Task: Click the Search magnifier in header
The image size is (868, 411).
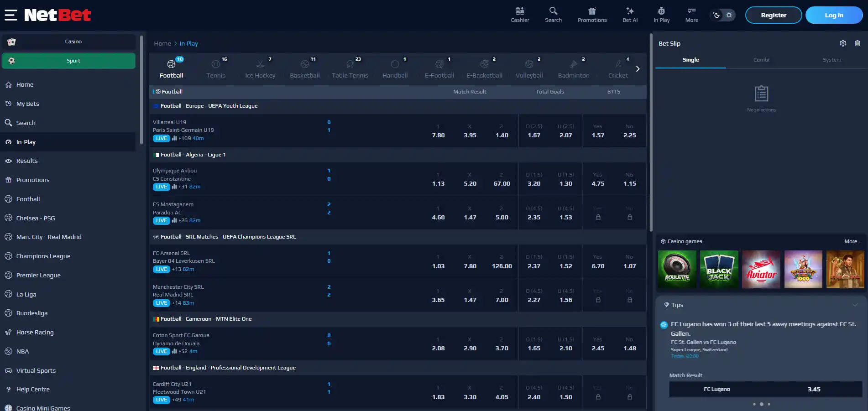Action: click(x=553, y=11)
